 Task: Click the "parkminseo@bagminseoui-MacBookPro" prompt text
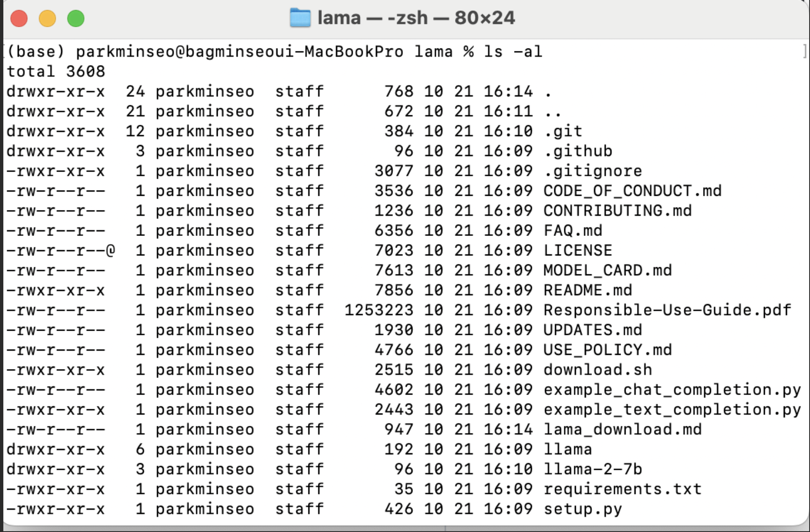[239, 52]
